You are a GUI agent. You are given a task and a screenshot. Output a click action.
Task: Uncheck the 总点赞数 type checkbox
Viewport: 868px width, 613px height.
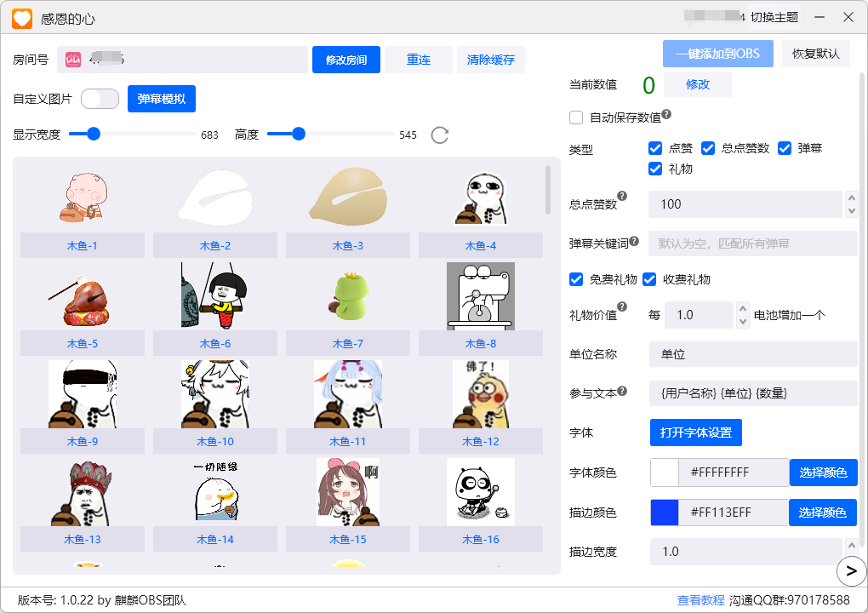(x=708, y=148)
